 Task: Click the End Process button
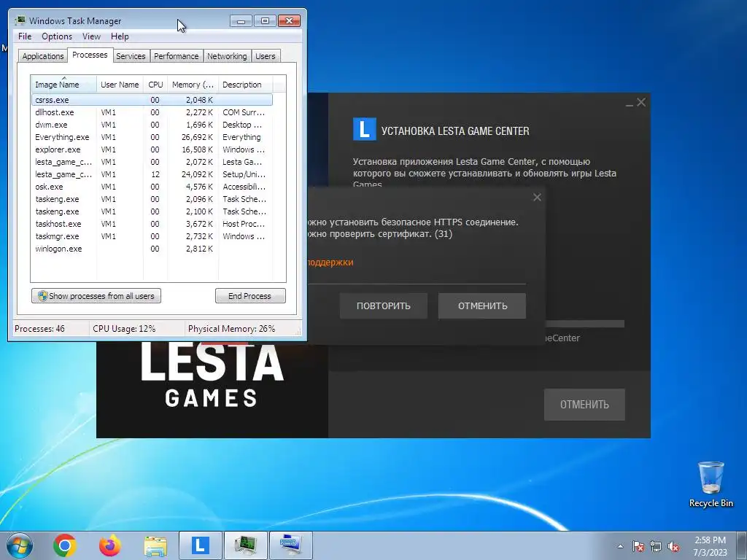[x=250, y=296]
